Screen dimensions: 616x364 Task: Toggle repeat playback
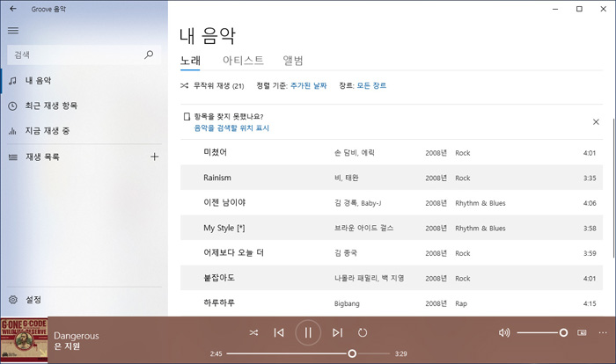[363, 333]
